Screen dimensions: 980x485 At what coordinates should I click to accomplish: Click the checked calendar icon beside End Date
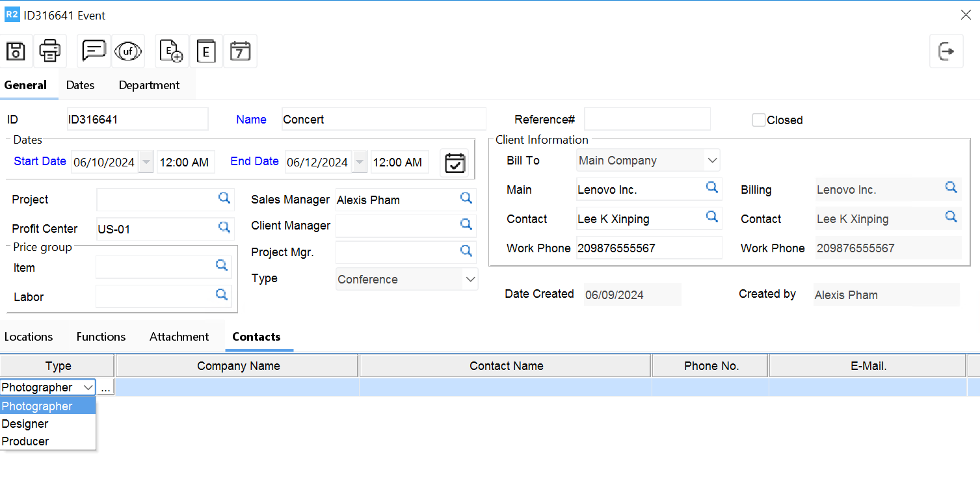click(x=454, y=163)
